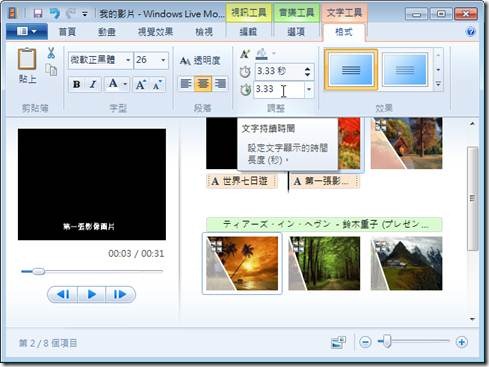Advance to next frame in preview

pyautogui.click(x=120, y=294)
